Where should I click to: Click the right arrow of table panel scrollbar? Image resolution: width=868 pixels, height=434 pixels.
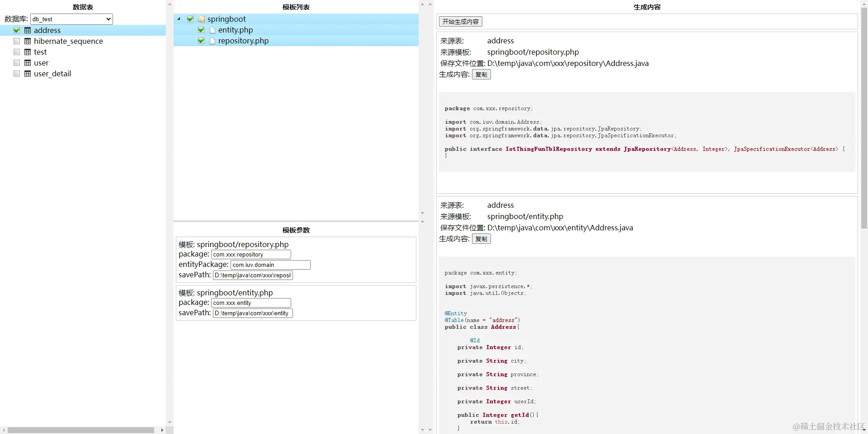[x=162, y=430]
